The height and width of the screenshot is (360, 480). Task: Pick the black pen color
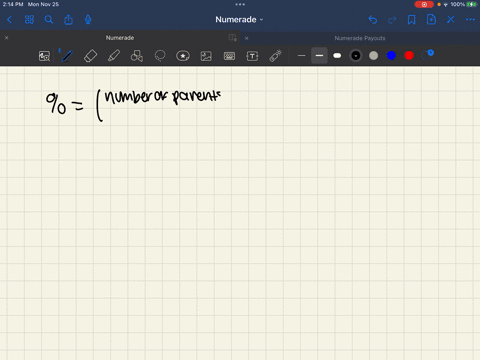(x=356, y=56)
